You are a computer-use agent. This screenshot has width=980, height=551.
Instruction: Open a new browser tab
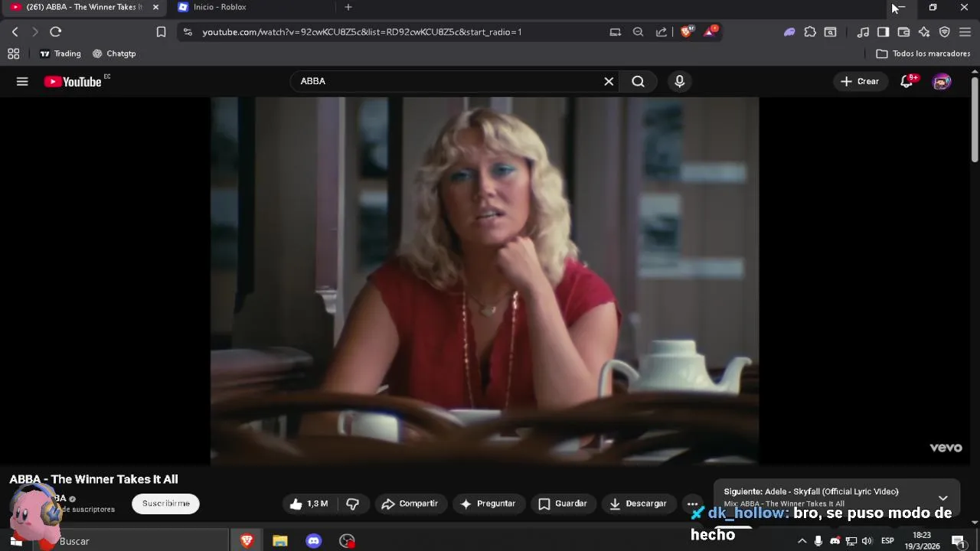[x=348, y=7]
